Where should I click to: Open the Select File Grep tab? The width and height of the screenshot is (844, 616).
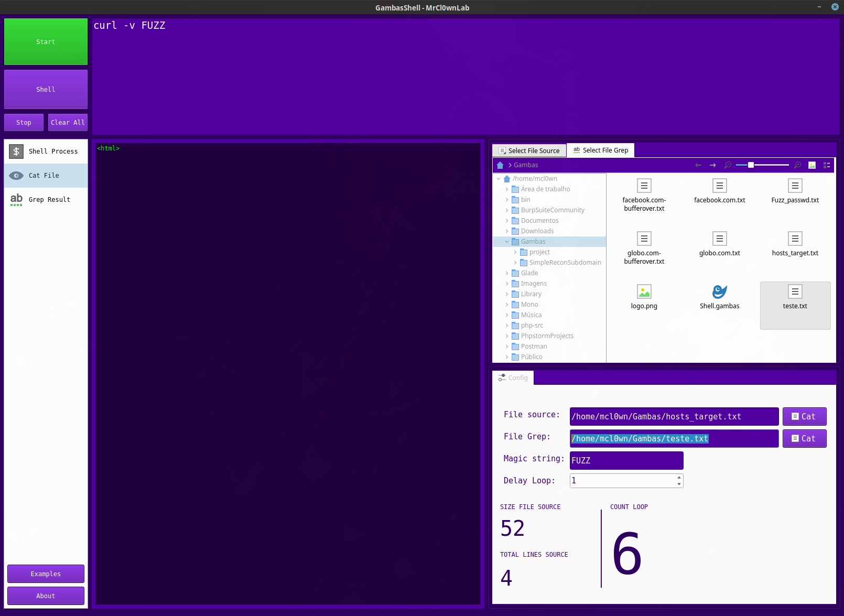click(x=601, y=150)
